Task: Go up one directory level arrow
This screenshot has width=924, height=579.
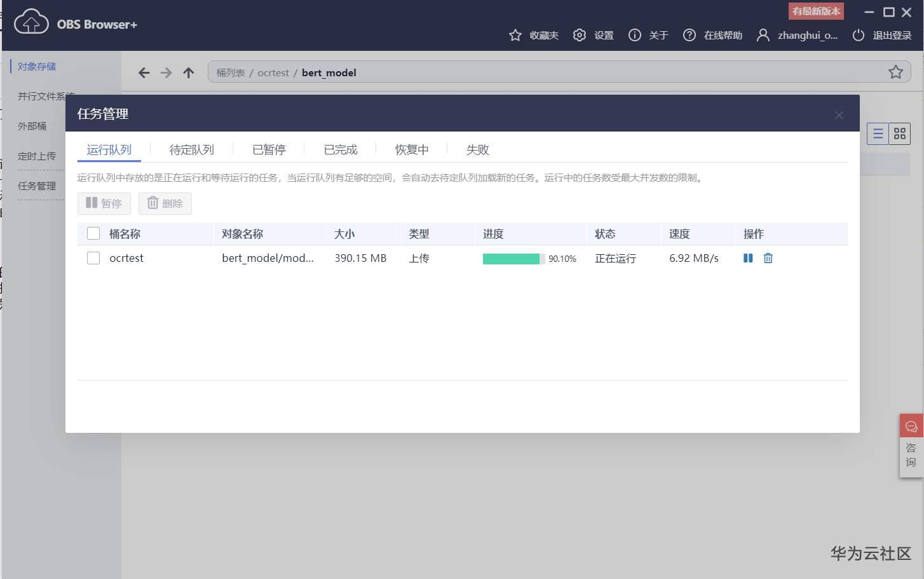Action: pos(189,72)
